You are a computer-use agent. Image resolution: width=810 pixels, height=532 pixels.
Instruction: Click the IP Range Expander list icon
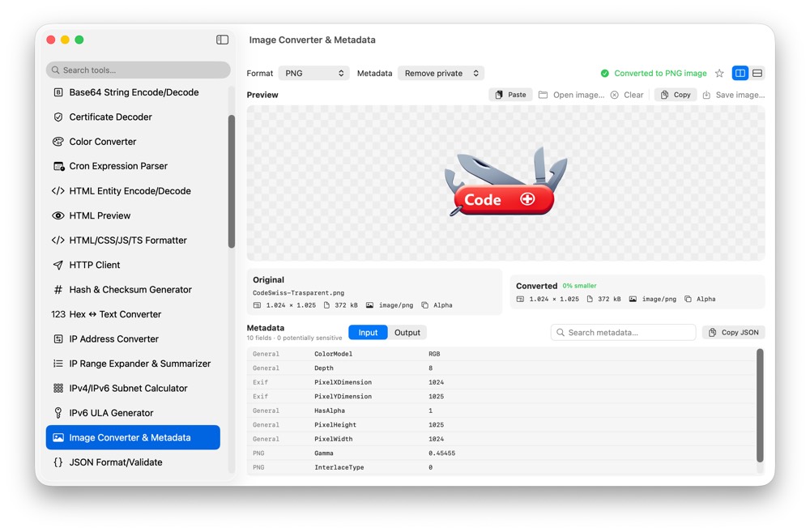(x=58, y=364)
